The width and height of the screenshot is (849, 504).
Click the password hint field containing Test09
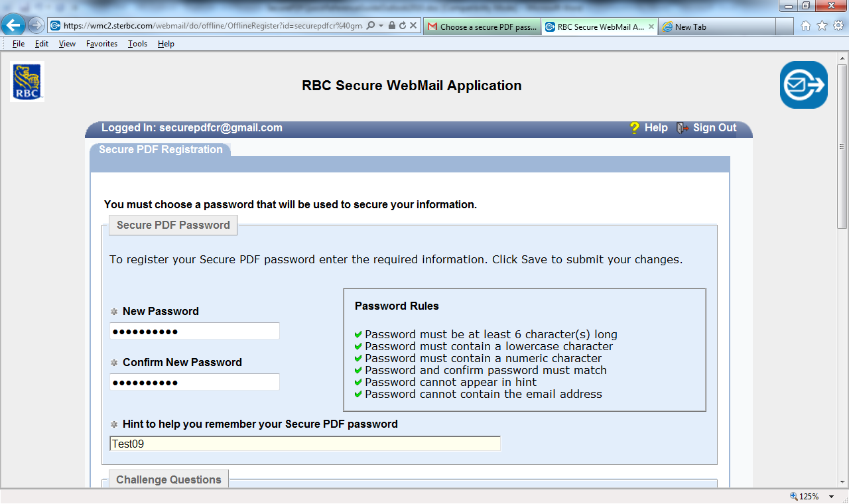tap(305, 444)
